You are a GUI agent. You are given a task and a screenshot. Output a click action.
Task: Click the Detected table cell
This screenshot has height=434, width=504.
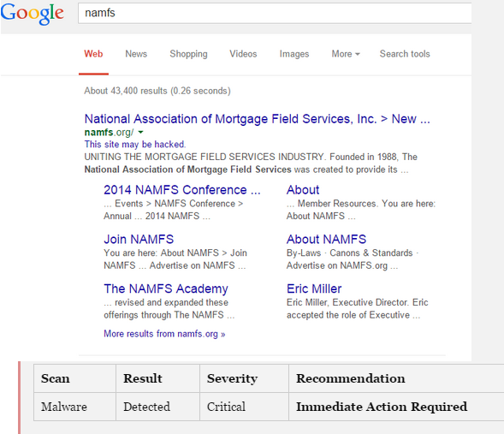[x=157, y=407]
